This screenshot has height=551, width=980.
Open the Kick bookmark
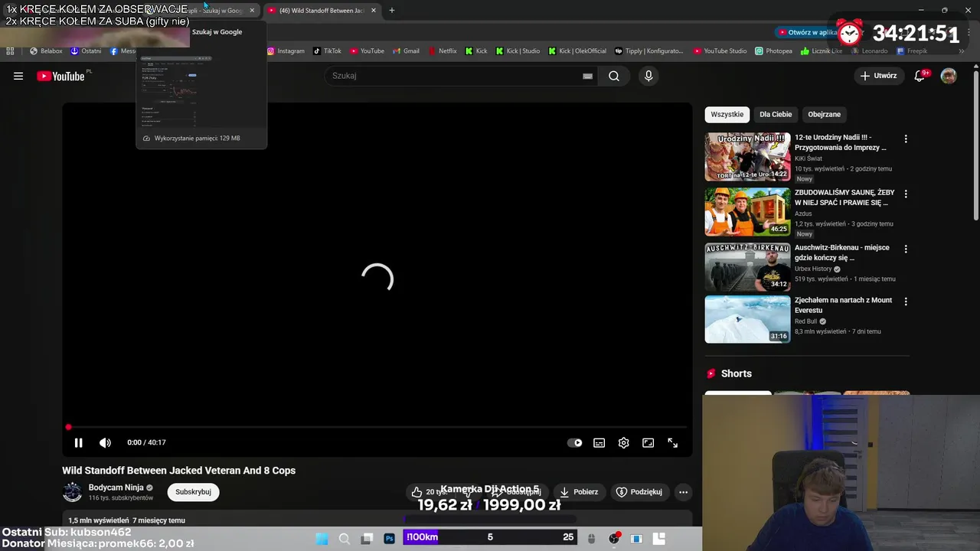click(x=476, y=51)
